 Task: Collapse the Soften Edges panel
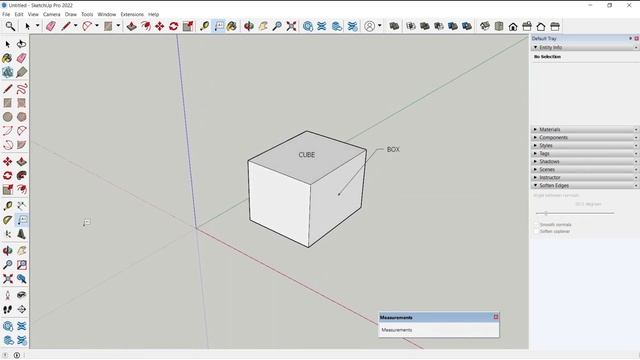(536, 185)
